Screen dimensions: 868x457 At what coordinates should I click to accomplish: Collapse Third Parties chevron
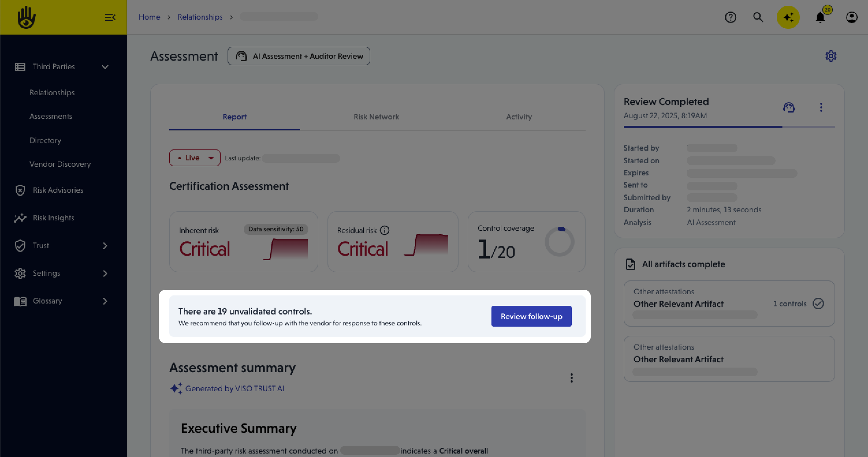[x=105, y=67]
